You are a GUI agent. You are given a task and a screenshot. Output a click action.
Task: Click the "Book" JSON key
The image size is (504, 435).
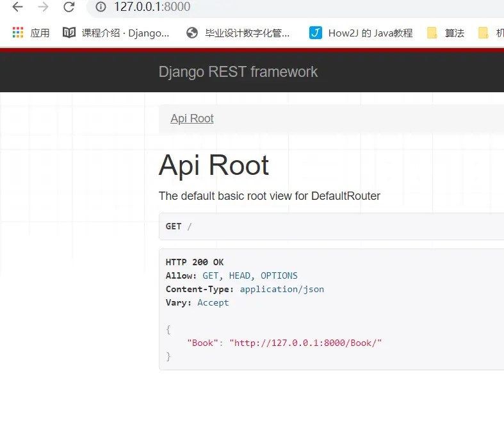click(x=202, y=343)
